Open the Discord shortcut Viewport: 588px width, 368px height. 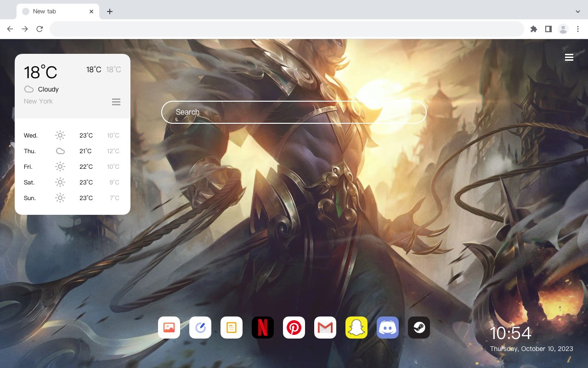pos(388,328)
